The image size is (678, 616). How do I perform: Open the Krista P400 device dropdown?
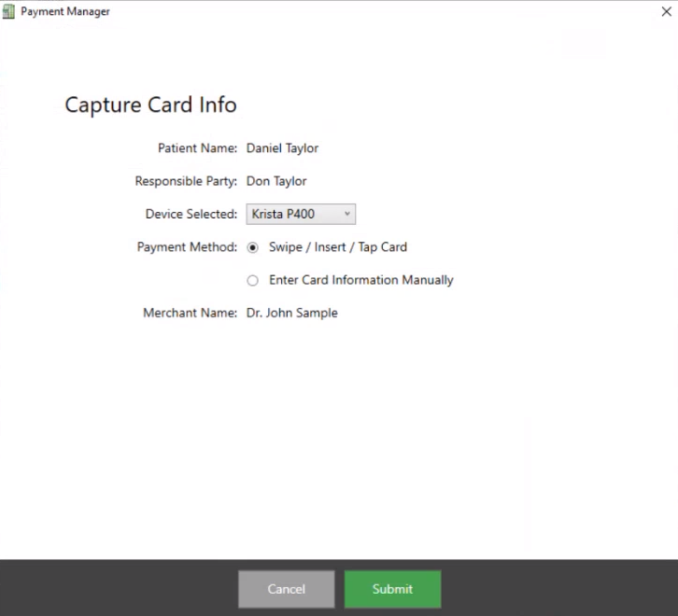tap(300, 215)
